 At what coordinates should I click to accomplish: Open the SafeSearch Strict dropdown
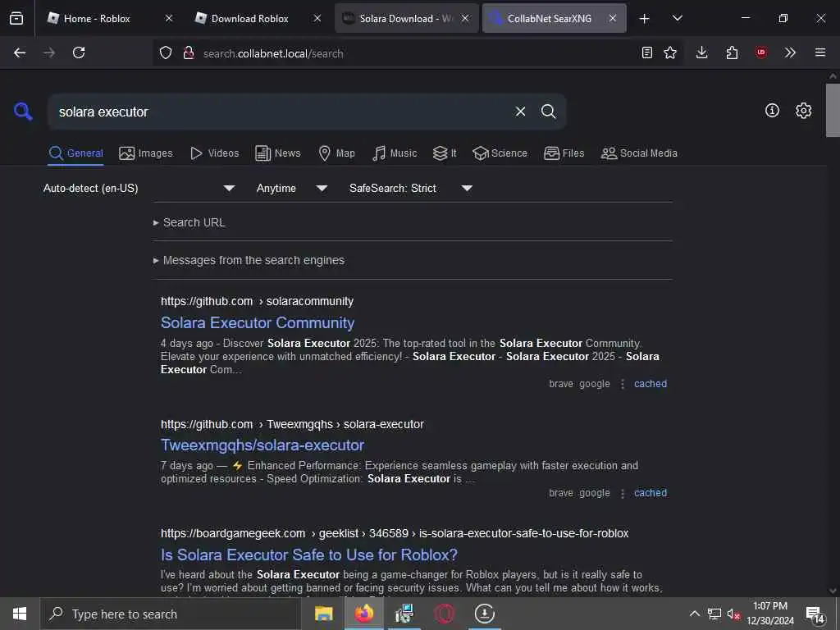tap(410, 188)
